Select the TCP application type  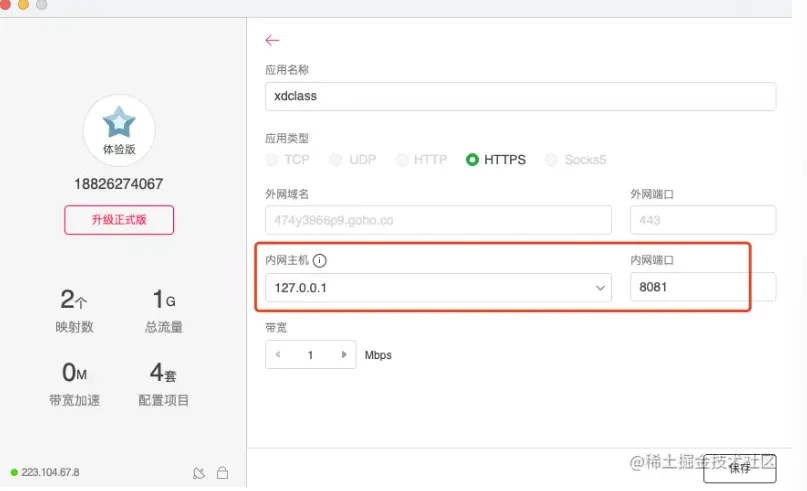click(x=272, y=159)
